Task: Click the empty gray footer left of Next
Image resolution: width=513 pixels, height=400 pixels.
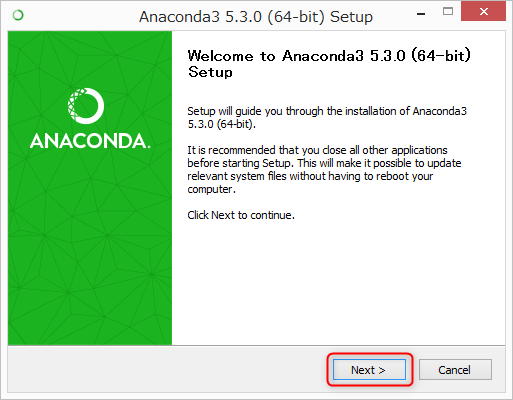Action: (167, 369)
